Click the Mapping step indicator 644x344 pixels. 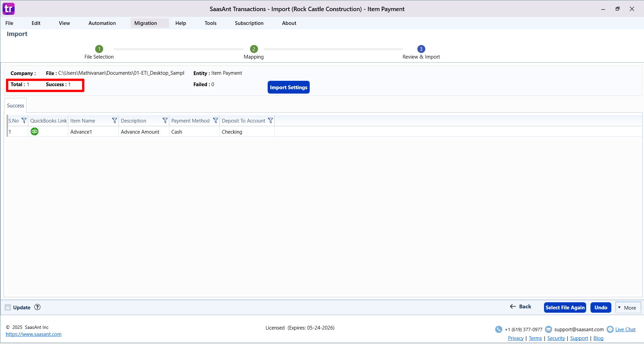click(253, 49)
